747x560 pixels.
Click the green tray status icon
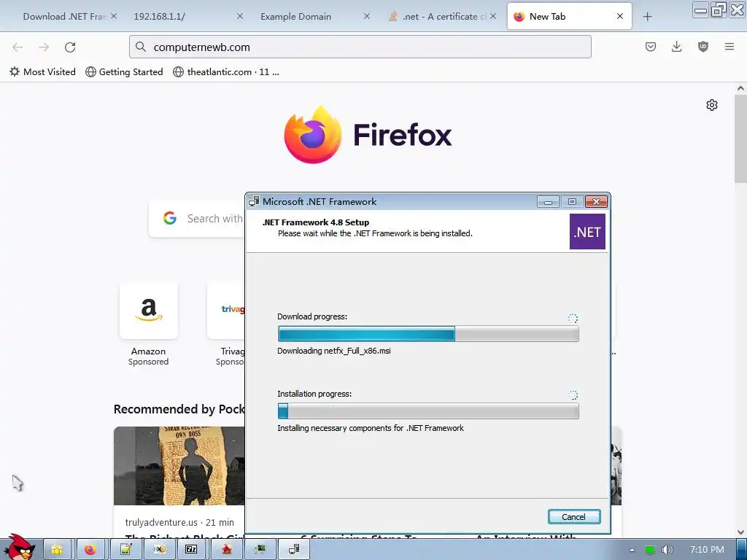650,550
